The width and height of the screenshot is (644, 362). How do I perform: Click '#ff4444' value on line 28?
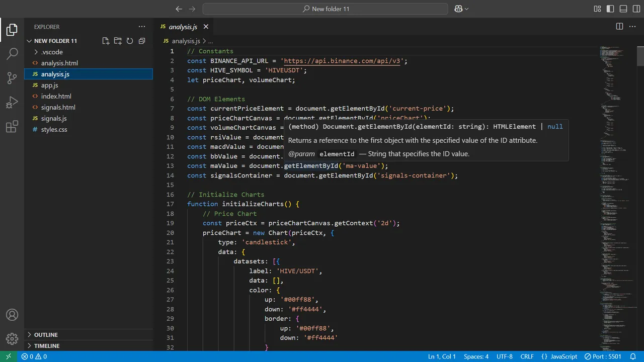pos(305,309)
